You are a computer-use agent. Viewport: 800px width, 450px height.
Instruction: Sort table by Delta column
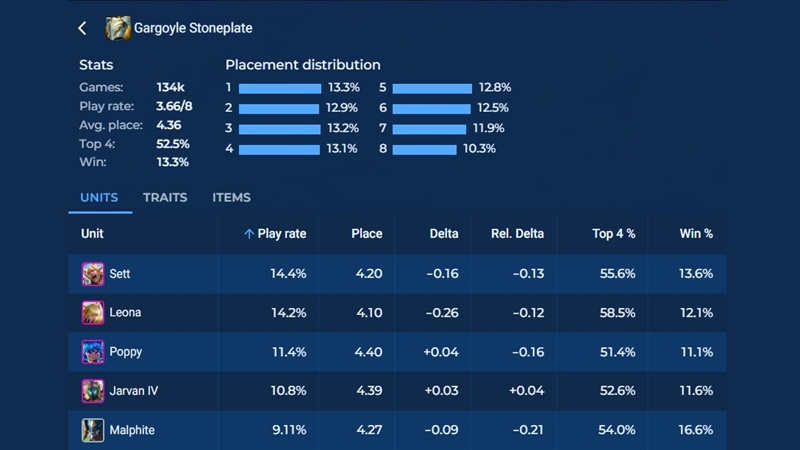(444, 234)
